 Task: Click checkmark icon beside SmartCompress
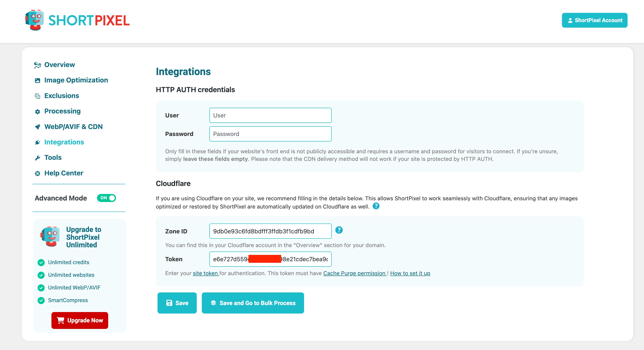tap(41, 300)
